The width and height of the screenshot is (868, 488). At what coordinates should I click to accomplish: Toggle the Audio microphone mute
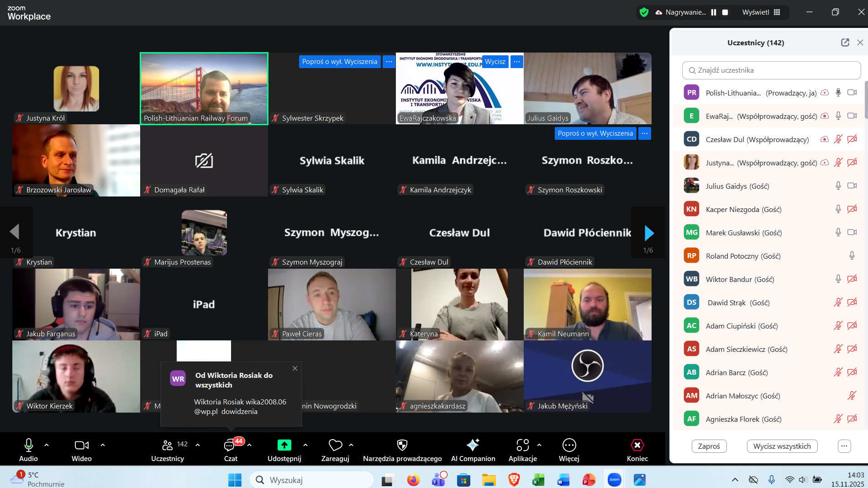[x=28, y=445]
